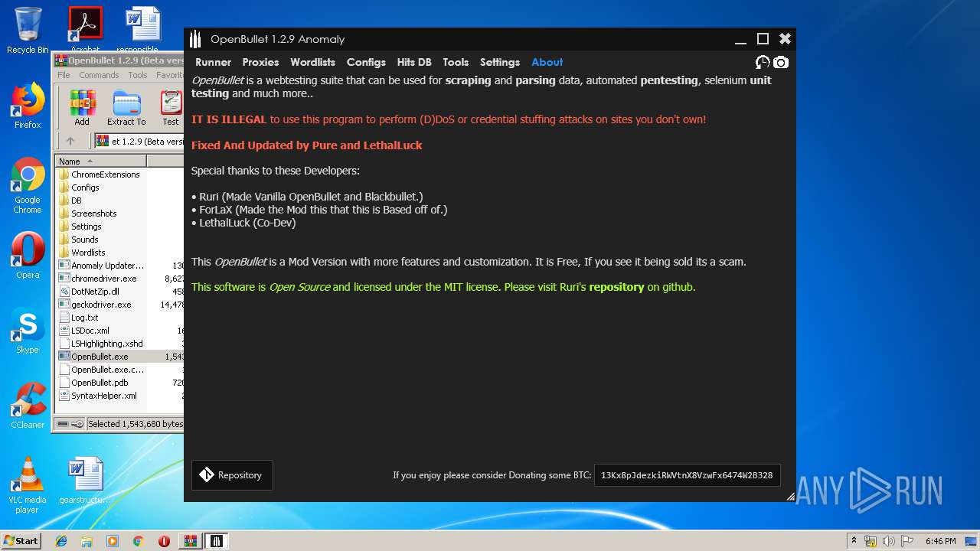The width and height of the screenshot is (980, 551).
Task: Launch Firefox from desktop
Action: (28, 106)
